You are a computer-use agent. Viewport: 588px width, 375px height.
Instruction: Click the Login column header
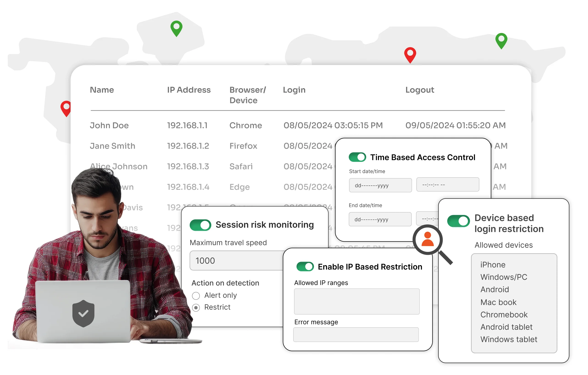click(294, 90)
